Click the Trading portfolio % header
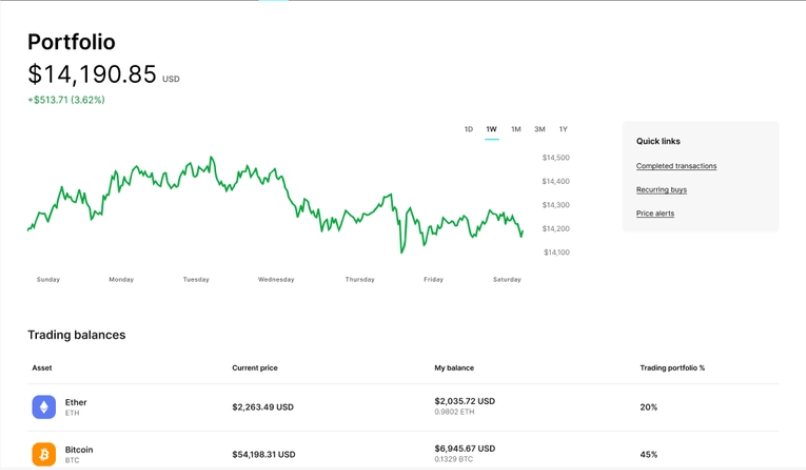 [672, 368]
